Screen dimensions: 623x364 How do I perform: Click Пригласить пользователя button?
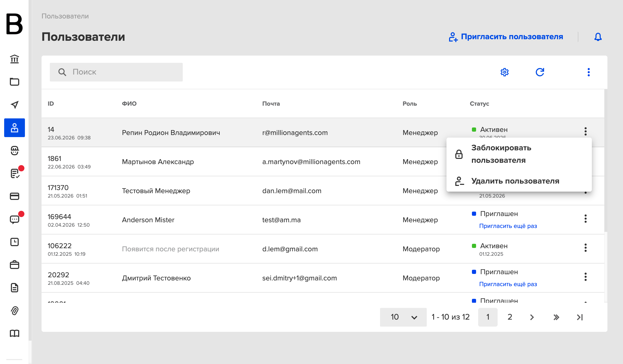coord(506,37)
